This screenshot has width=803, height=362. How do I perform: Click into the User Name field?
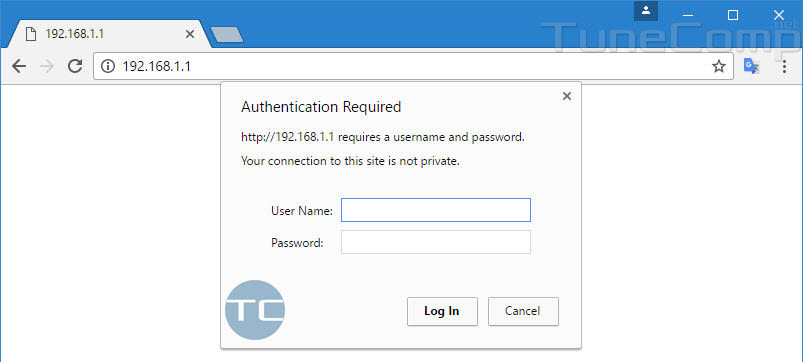[x=436, y=210]
